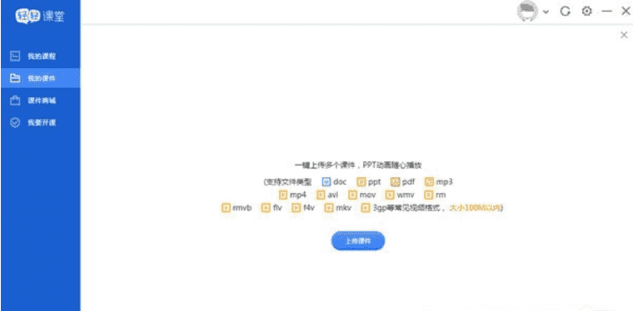This screenshot has width=644, height=311.
Task: Click the refresh icon in title bar
Action: coord(565,12)
